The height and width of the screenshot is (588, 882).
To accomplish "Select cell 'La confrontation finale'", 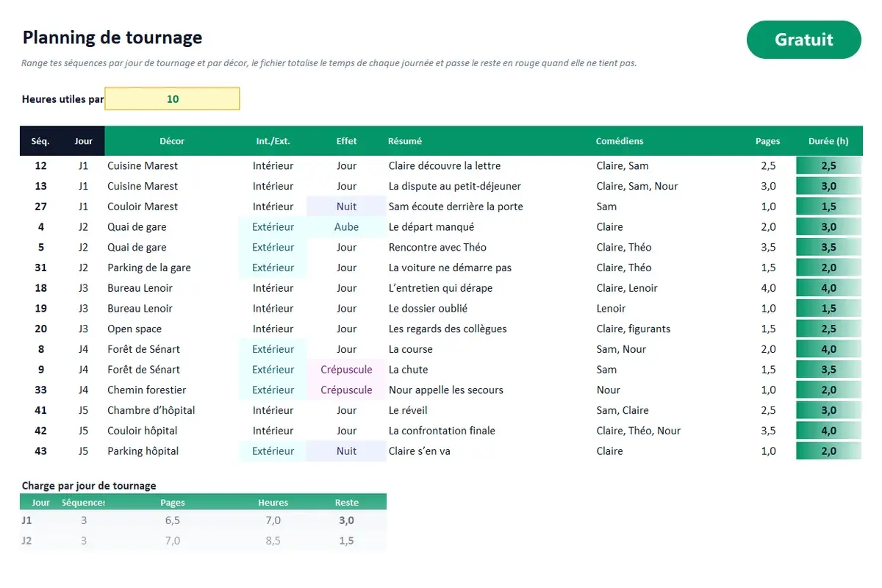I will point(442,431).
